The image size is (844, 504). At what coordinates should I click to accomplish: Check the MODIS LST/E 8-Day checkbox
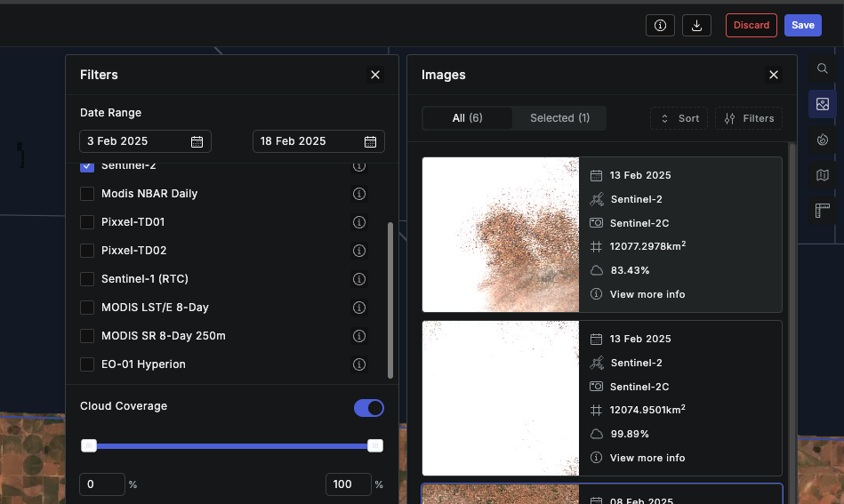click(x=86, y=308)
